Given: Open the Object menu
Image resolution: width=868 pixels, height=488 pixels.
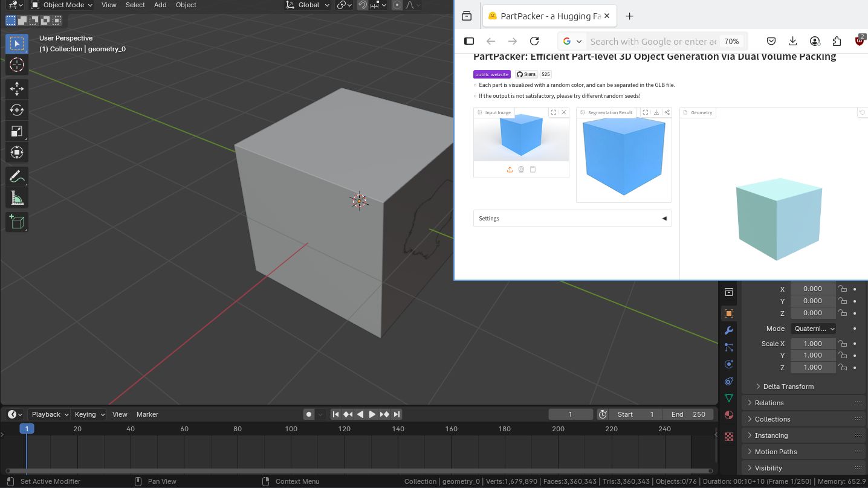Looking at the screenshot, I should [186, 5].
